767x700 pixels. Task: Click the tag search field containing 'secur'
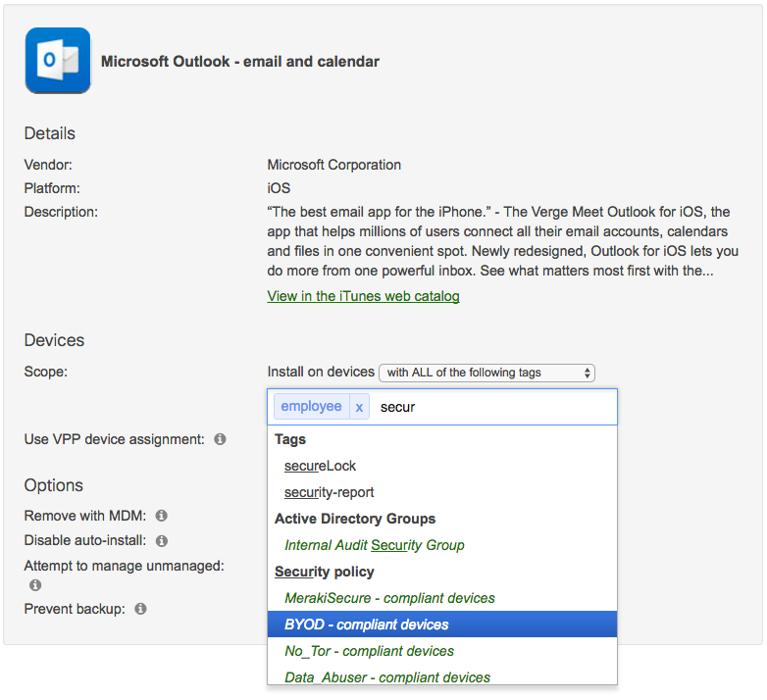click(x=490, y=407)
